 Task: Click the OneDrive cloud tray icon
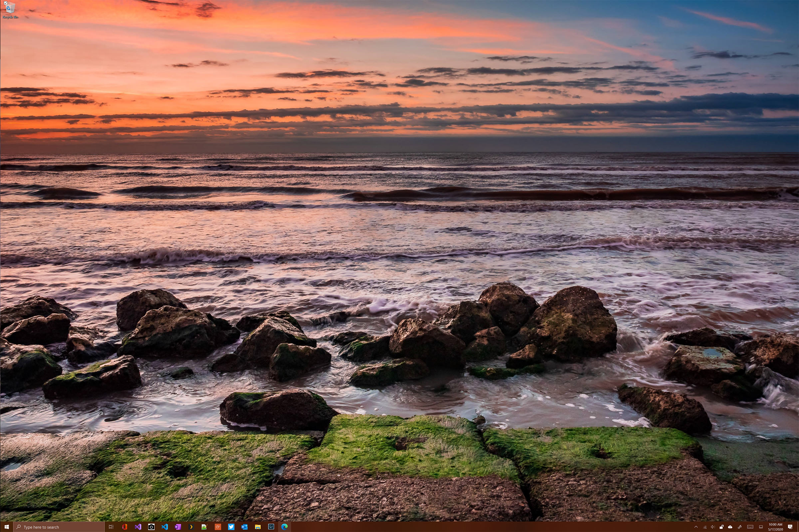(730, 527)
